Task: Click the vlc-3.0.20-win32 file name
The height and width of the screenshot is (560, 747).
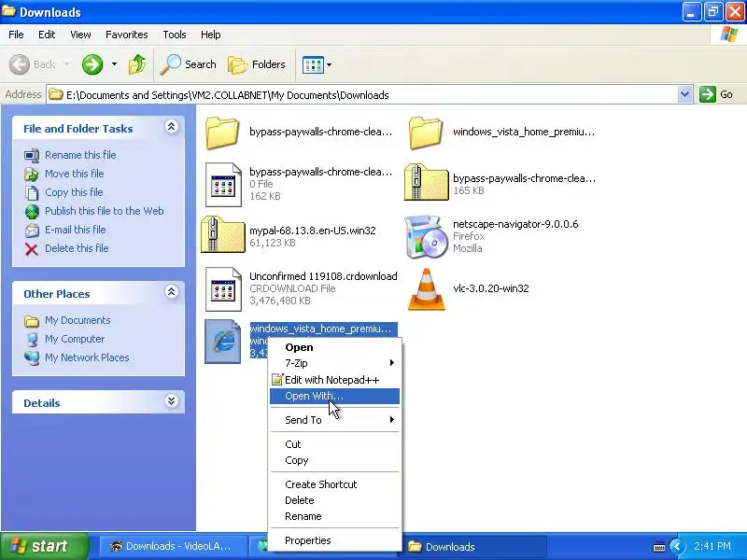Action: pyautogui.click(x=491, y=288)
